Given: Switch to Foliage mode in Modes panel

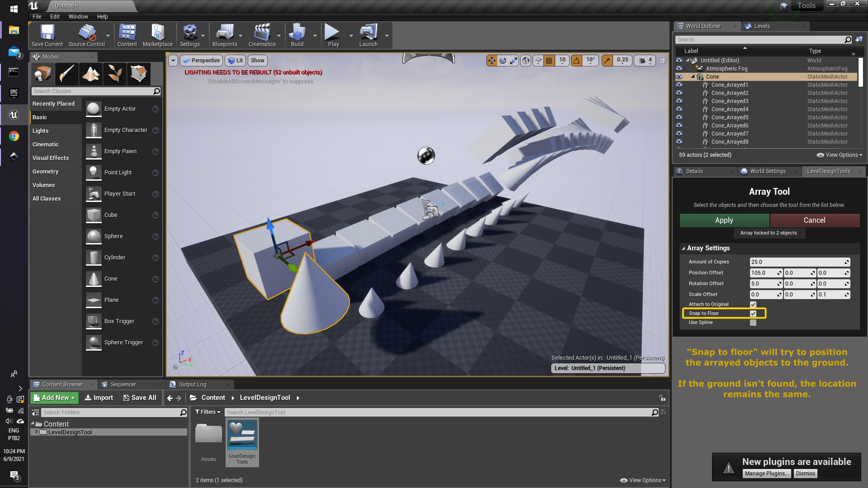Looking at the screenshot, I should click(114, 74).
